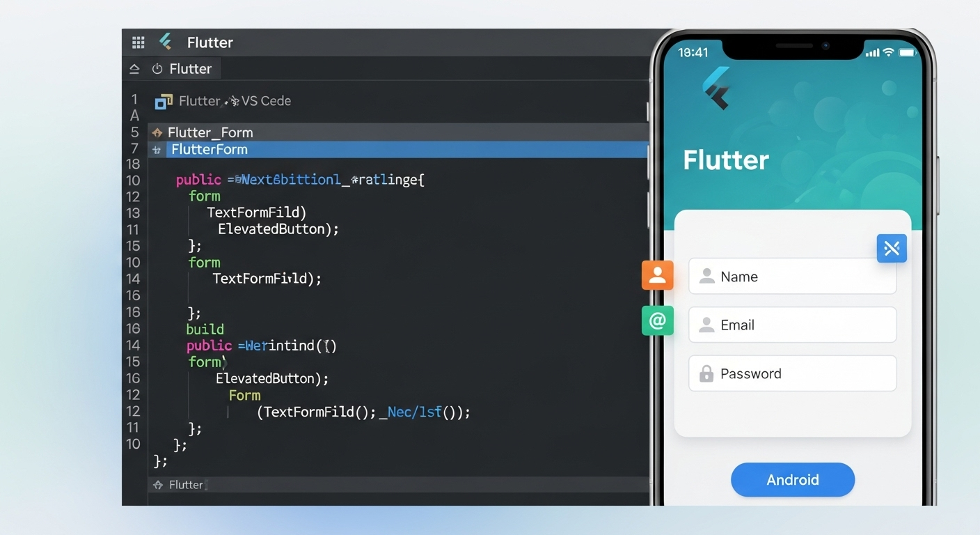
Task: Click the green @ email icon
Action: pos(657,321)
